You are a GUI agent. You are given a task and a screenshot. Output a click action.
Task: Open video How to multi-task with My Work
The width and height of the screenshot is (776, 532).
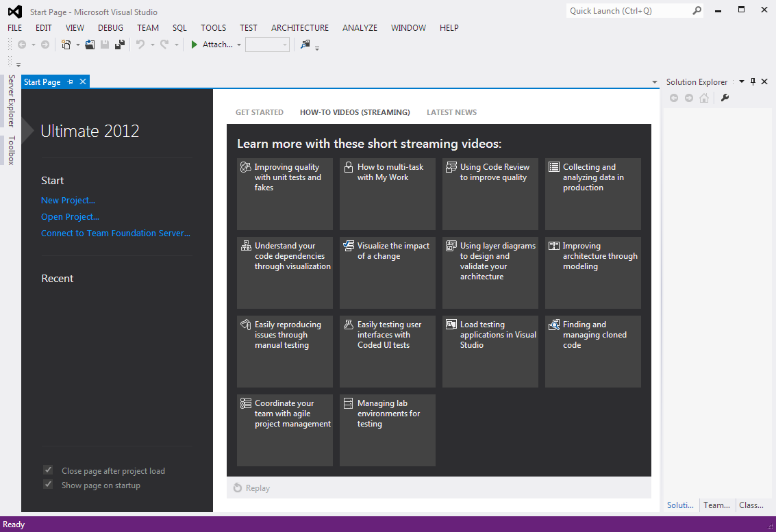tap(388, 194)
